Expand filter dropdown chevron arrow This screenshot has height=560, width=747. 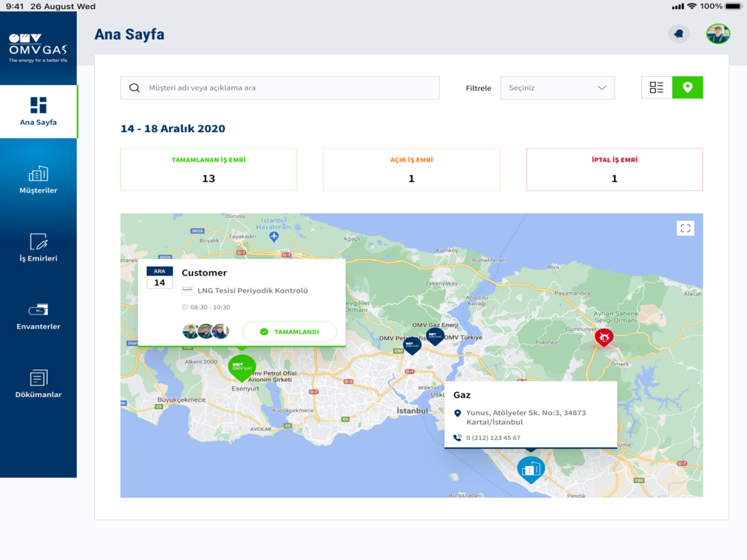[601, 87]
